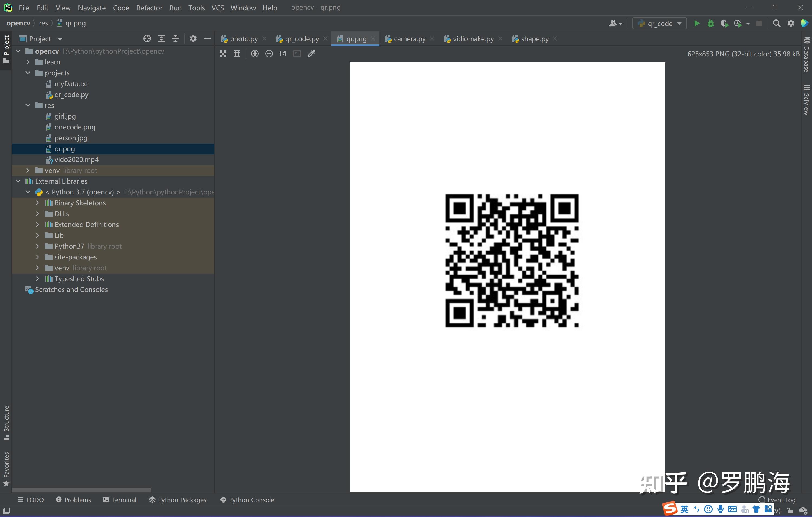The image size is (812, 517).
Task: Pick a color with the eyedropper tool
Action: [312, 54]
